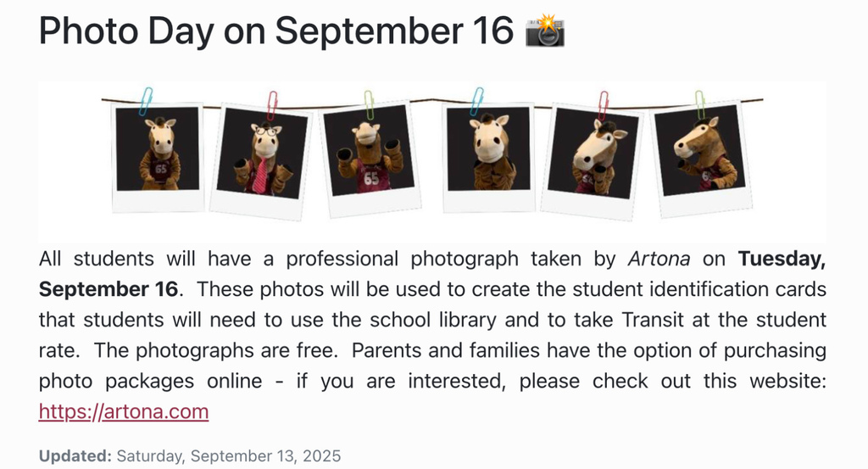Screen dimensions: 868x469
Task: Select the mascot photo with raised arms
Action: pyautogui.click(x=369, y=158)
